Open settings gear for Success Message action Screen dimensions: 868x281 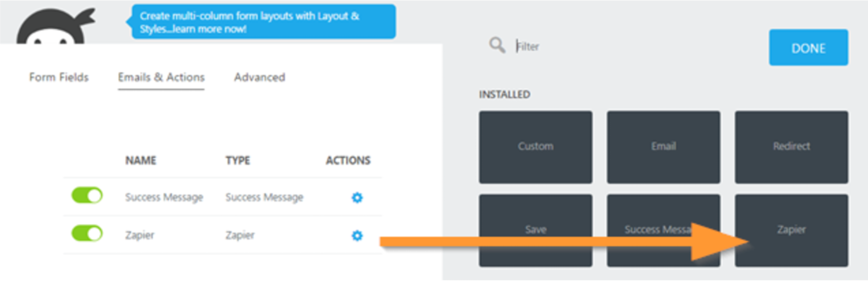pyautogui.click(x=357, y=197)
